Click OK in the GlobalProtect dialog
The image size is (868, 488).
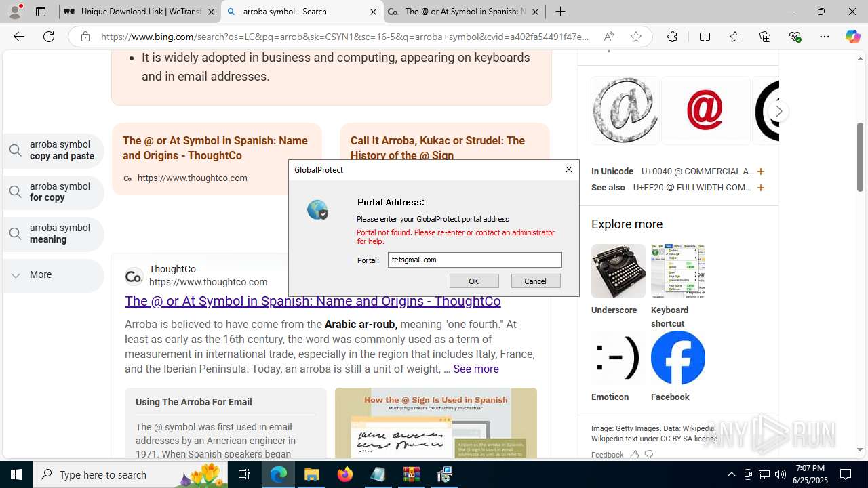coord(474,281)
